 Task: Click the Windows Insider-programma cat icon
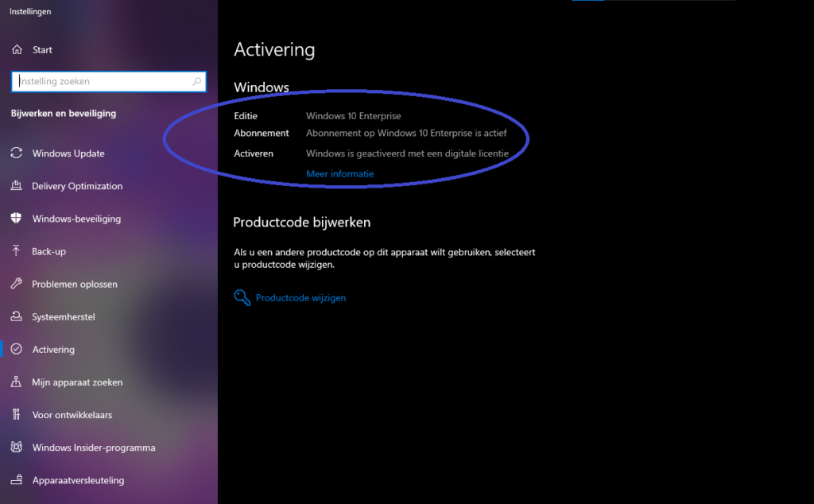click(x=17, y=447)
